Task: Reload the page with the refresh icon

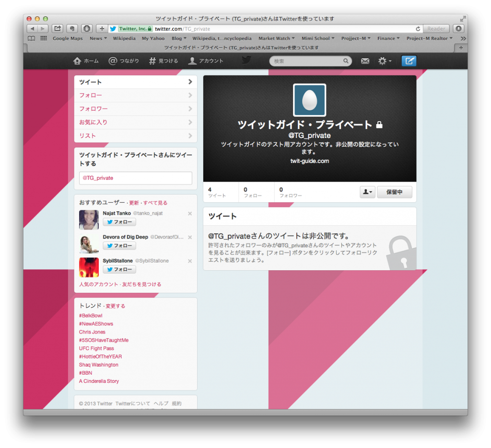Action: pyautogui.click(x=418, y=29)
